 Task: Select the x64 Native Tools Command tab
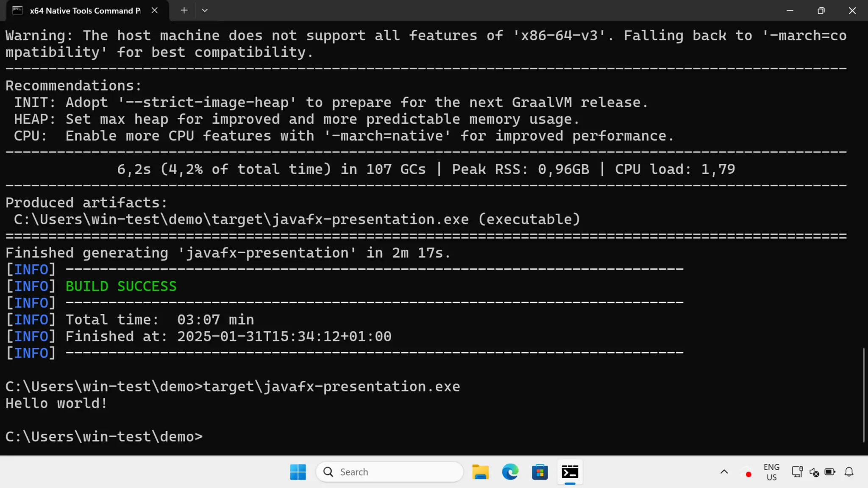[x=85, y=11]
